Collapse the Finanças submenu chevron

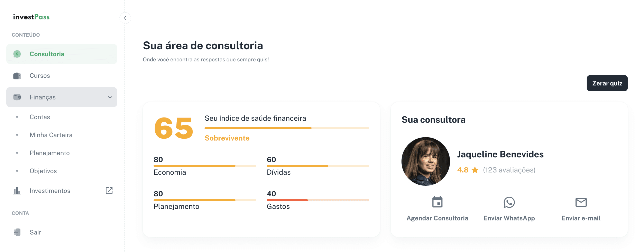point(110,97)
